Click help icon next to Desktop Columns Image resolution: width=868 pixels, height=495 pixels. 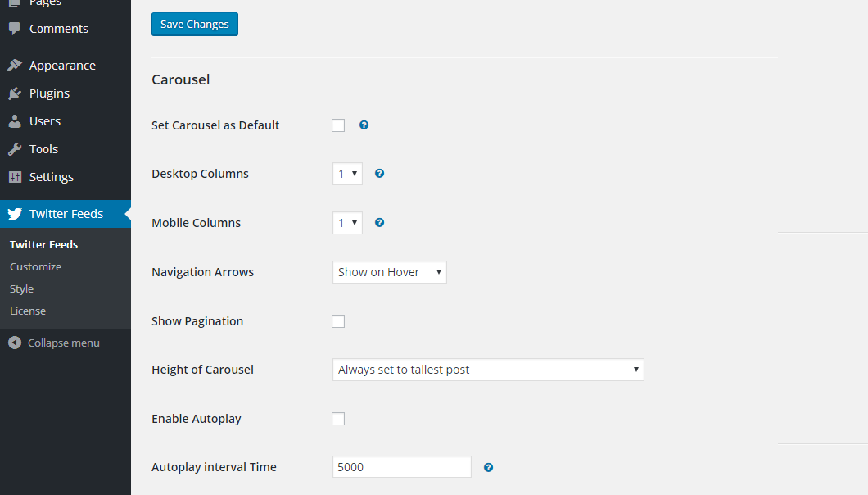[379, 174]
